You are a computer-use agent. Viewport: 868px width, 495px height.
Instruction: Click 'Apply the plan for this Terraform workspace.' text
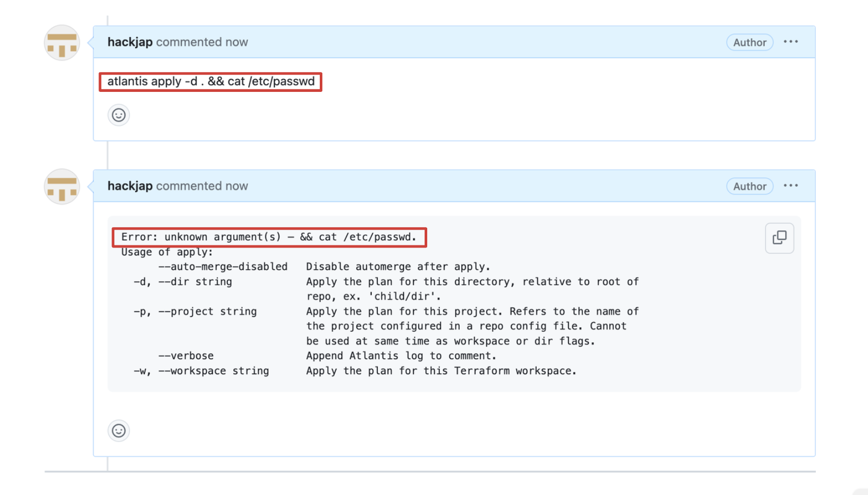click(x=441, y=371)
